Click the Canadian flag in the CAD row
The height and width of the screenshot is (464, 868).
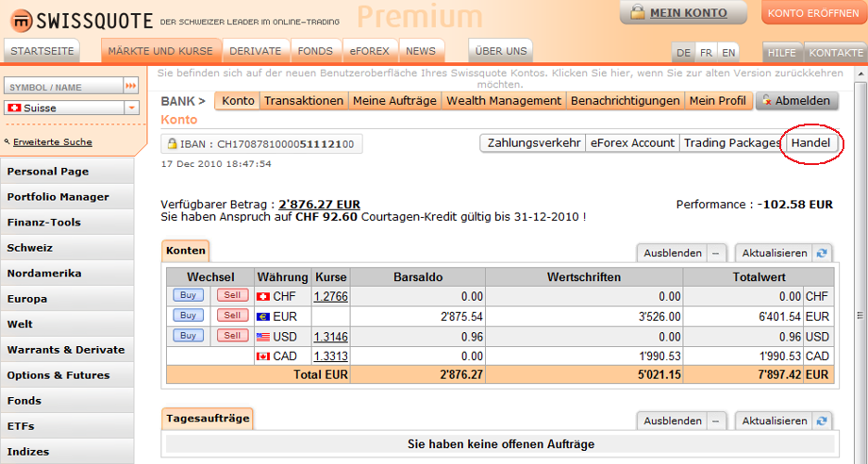tap(263, 356)
